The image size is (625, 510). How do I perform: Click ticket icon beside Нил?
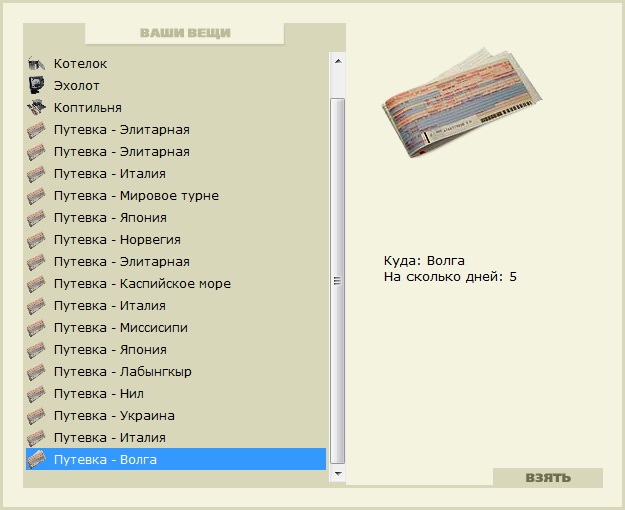[36, 394]
